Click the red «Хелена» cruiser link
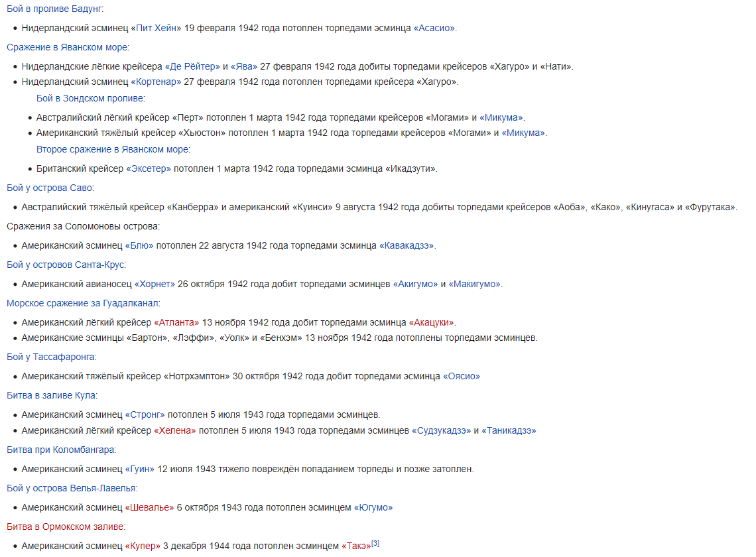Viewport: 756px width, 557px height. pyautogui.click(x=175, y=430)
